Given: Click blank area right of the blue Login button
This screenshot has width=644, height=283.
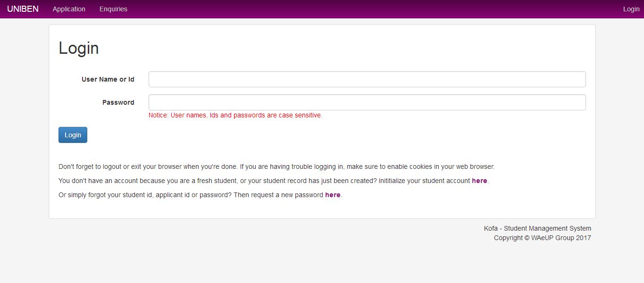Looking at the screenshot, I should click(283, 135).
